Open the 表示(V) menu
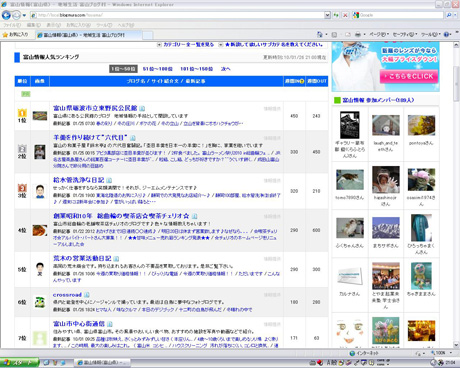The width and height of the screenshot is (460, 368). point(53,25)
